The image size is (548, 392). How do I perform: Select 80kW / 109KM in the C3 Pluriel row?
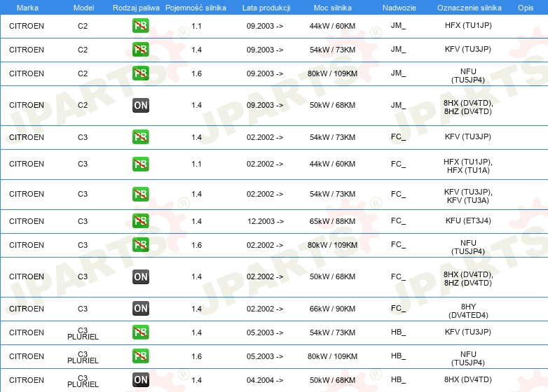(332, 356)
